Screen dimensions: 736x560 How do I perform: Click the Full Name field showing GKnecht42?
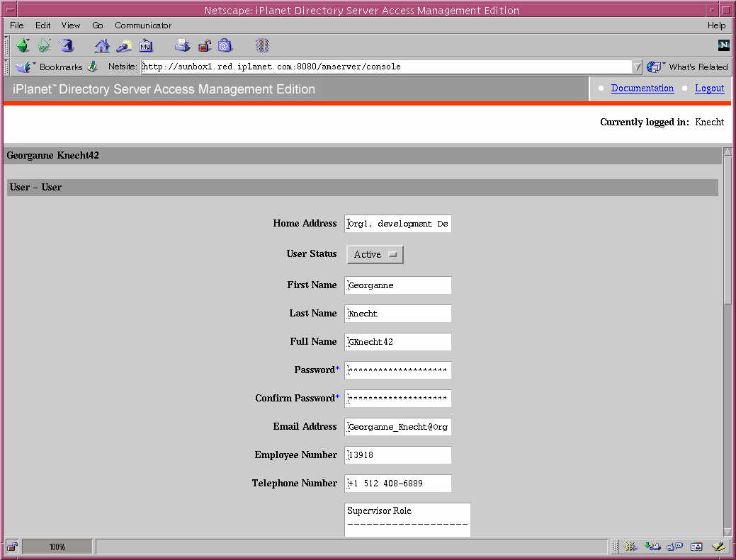[398, 342]
